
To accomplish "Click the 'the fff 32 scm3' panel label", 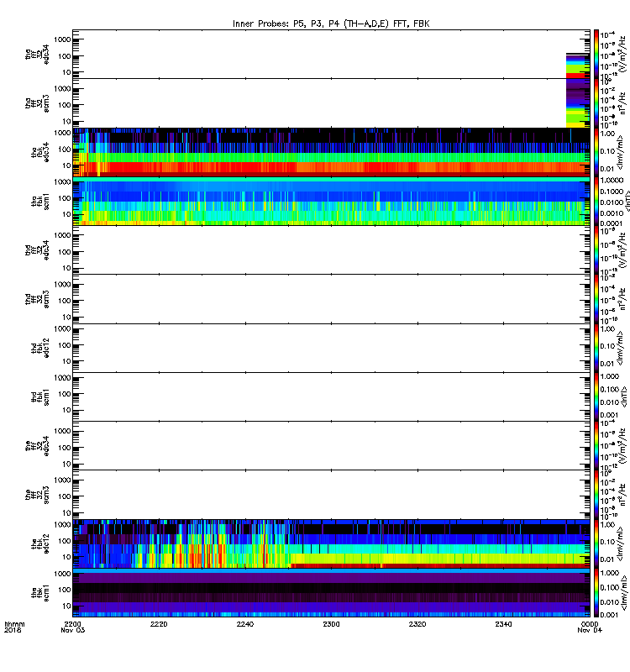I will coord(37,495).
